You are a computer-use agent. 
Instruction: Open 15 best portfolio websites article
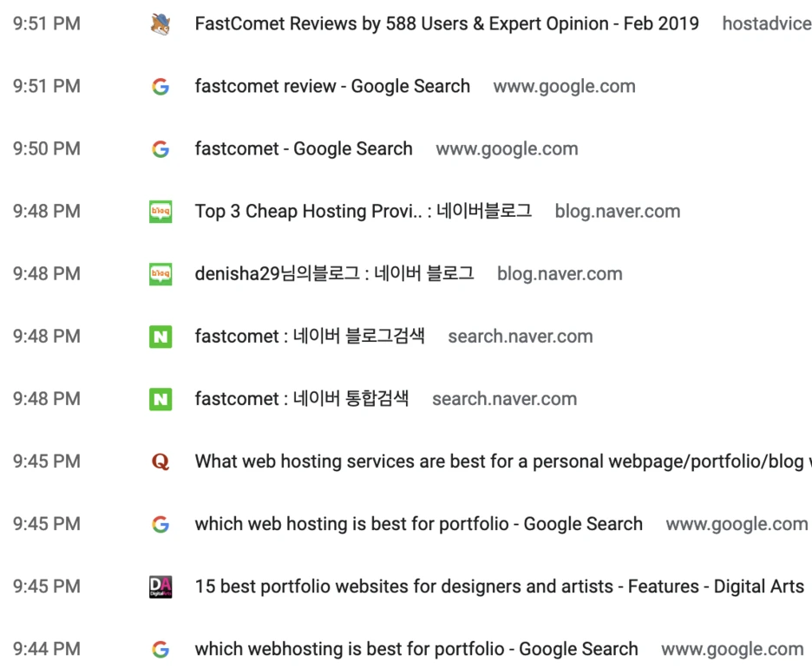coord(499,586)
